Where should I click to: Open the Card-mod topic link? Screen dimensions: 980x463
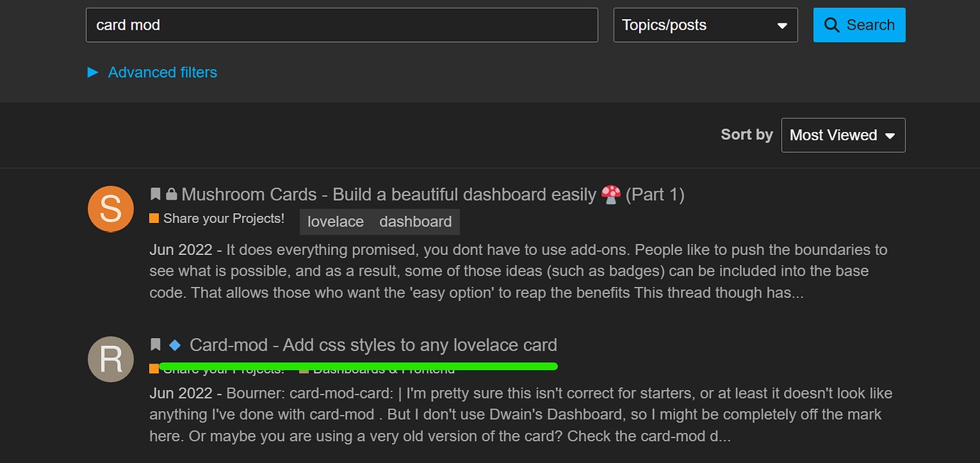[x=373, y=344]
